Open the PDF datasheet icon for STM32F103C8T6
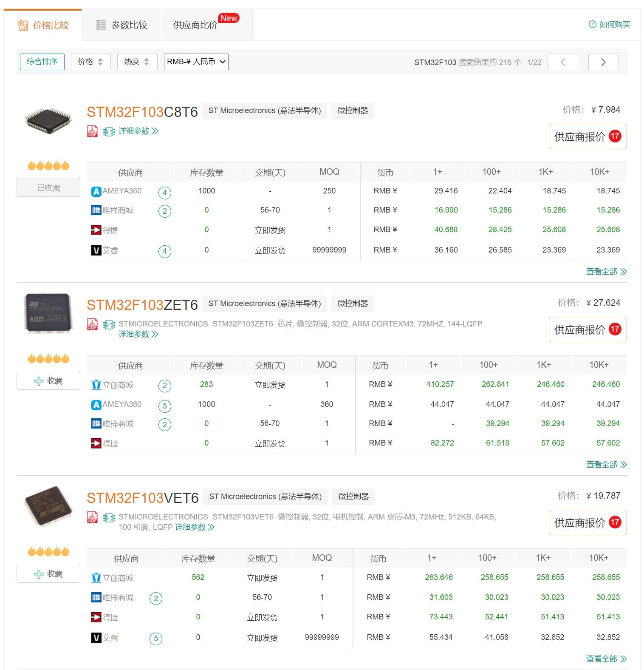The image size is (644, 670). [x=92, y=131]
